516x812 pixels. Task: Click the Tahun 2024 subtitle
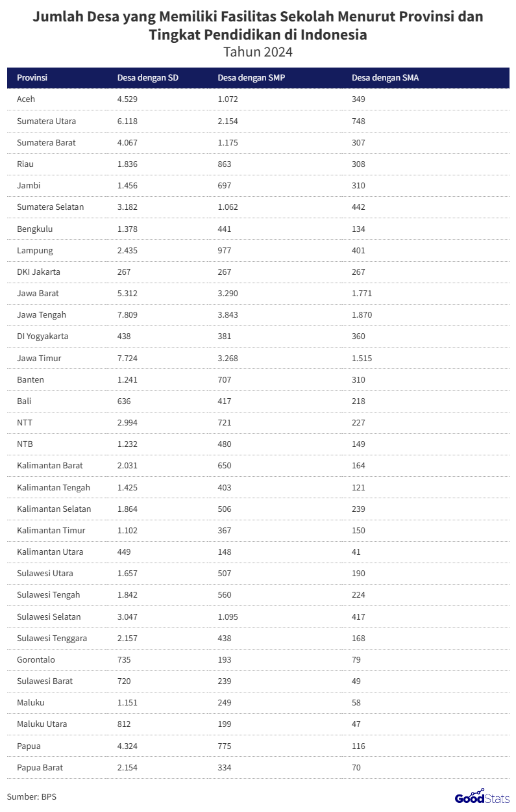(x=258, y=51)
